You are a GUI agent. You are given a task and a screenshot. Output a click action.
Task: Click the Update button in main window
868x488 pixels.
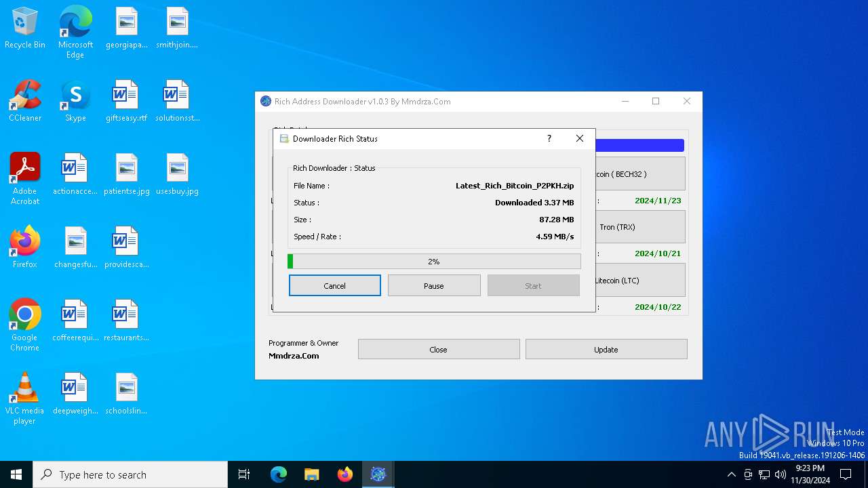(606, 349)
